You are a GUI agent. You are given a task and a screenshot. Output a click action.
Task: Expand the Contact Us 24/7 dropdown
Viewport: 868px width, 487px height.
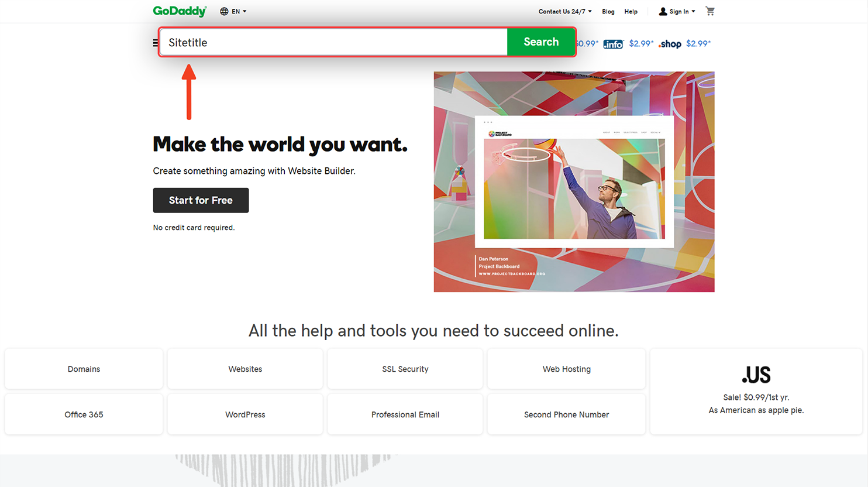point(565,11)
